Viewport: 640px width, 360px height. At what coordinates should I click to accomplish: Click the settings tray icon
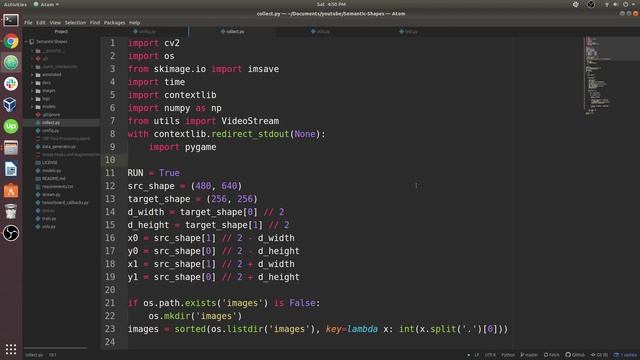click(576, 4)
